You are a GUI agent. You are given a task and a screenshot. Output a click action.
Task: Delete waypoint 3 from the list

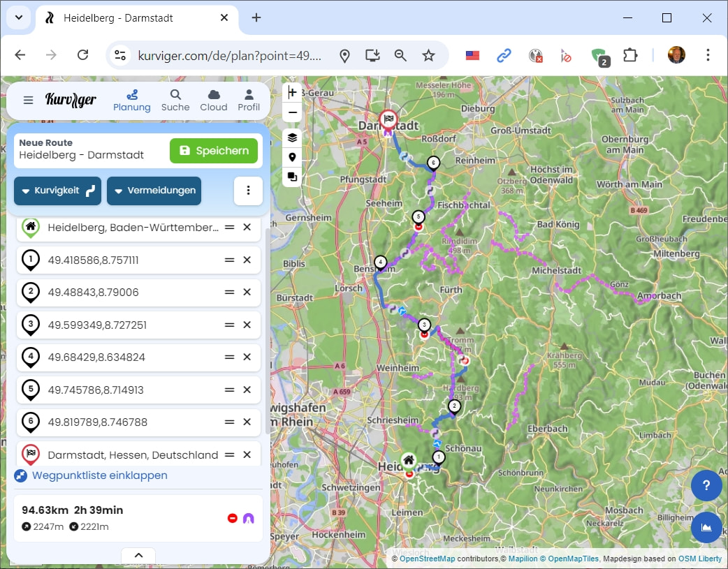click(247, 325)
